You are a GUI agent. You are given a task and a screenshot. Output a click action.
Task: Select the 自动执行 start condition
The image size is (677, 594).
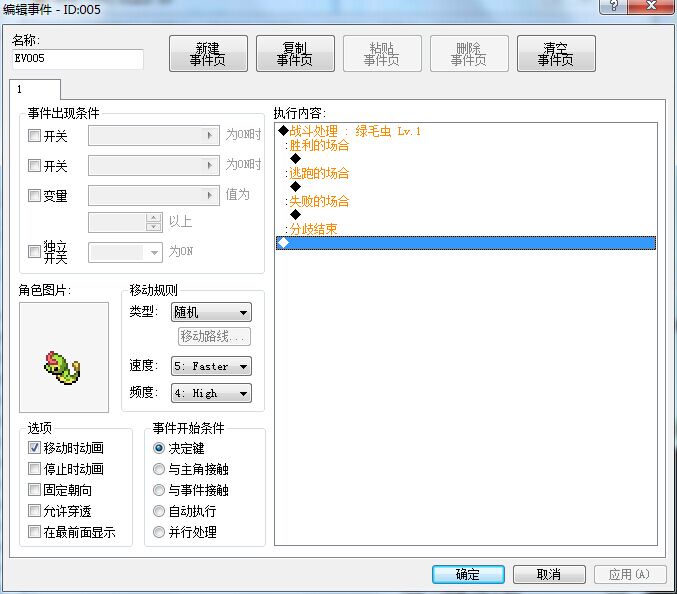tap(159, 511)
